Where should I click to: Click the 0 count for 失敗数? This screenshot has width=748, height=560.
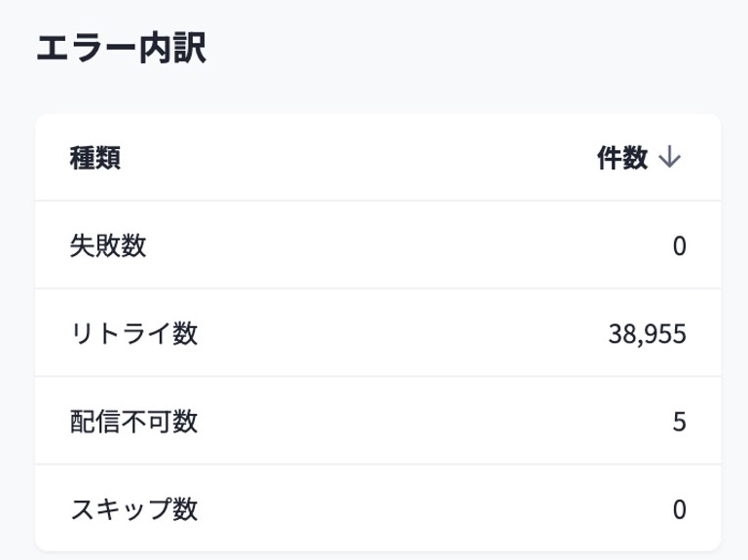679,245
